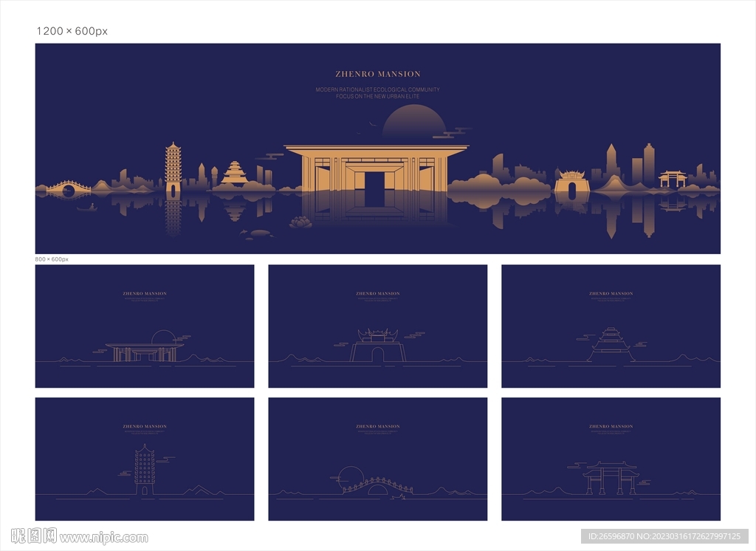Open the thumbnail showing hall with sun outline
The width and height of the screenshot is (756, 551).
click(x=145, y=326)
